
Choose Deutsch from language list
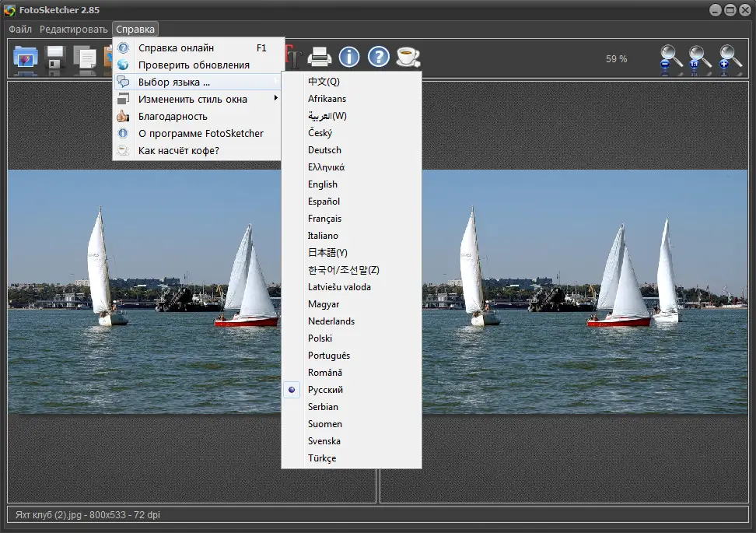(x=324, y=150)
